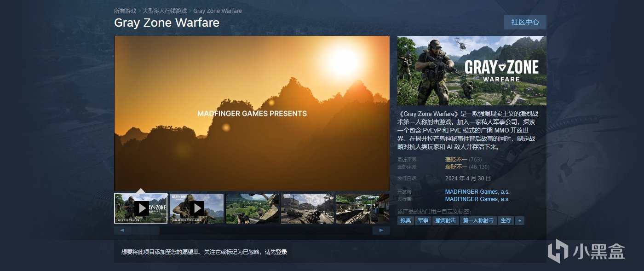Click the thumbnail strip scrollbar handle
The image size is (644, 271).
click(x=146, y=231)
